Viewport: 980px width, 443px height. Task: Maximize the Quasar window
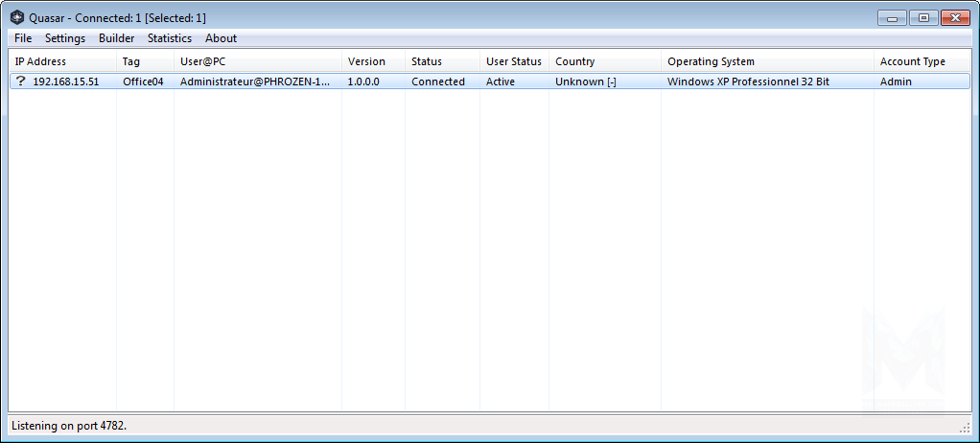pos(922,17)
